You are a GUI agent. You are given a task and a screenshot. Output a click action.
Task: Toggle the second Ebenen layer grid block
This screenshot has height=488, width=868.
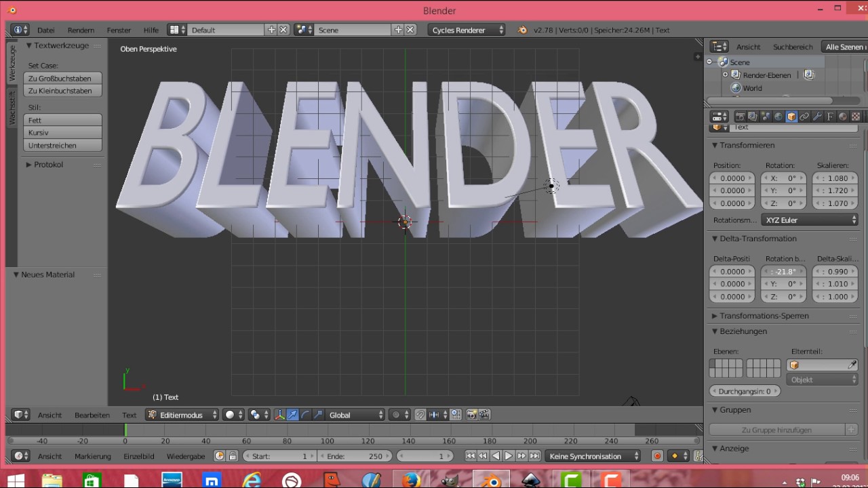(x=764, y=368)
